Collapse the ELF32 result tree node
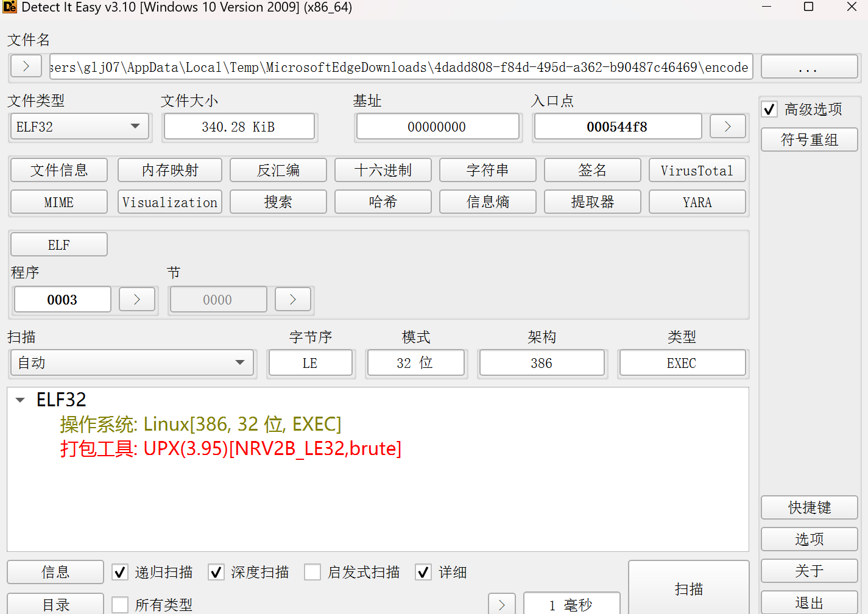 point(20,400)
